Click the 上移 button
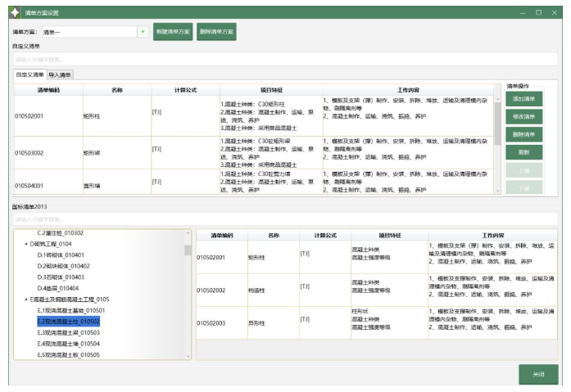The width and height of the screenshot is (571, 392). [523, 170]
